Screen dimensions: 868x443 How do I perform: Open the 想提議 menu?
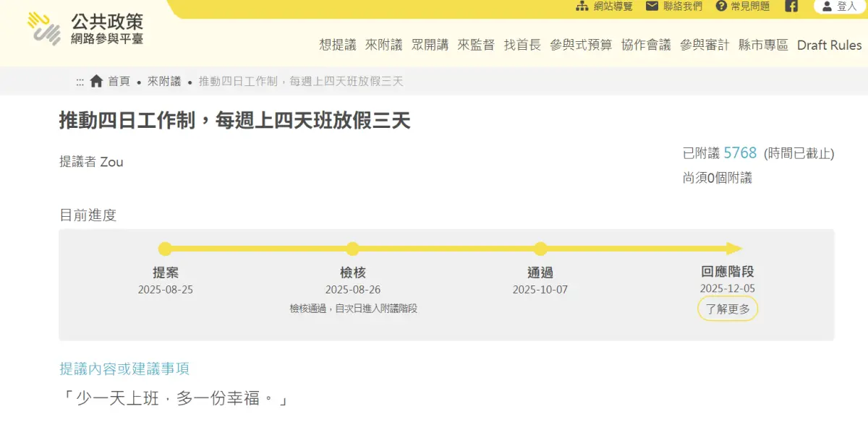click(x=338, y=45)
